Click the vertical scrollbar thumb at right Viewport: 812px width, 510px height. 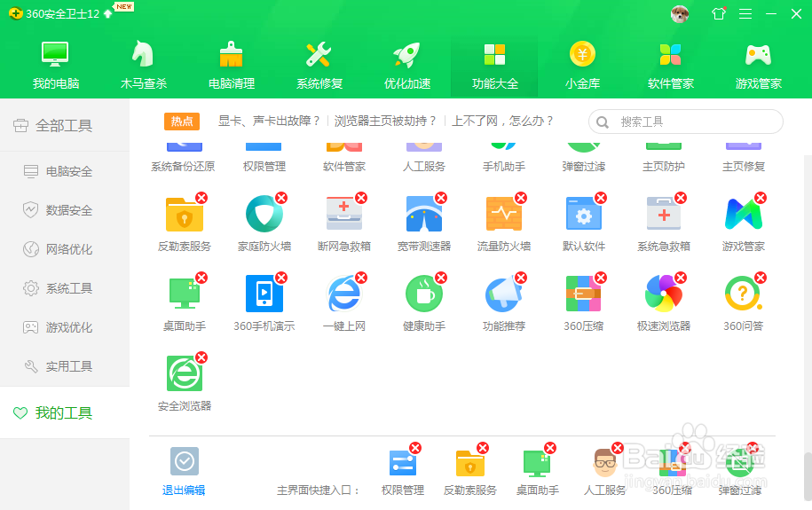point(808,476)
